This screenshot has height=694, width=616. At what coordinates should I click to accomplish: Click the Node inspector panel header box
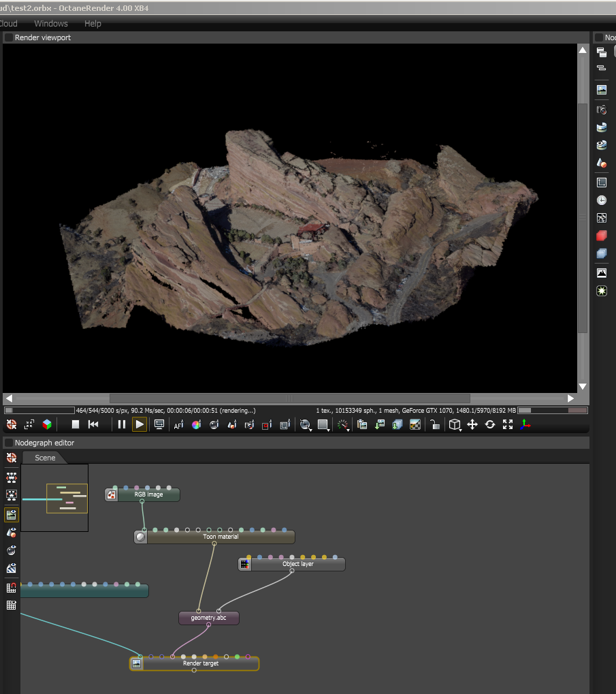tap(599, 37)
